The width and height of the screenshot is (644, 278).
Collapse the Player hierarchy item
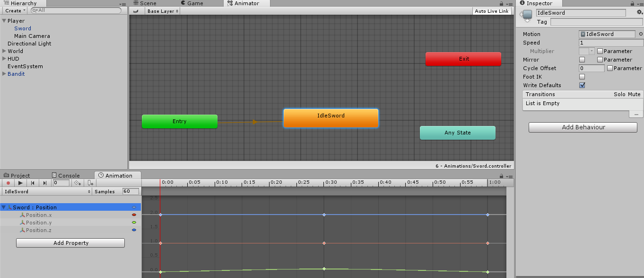coord(4,21)
